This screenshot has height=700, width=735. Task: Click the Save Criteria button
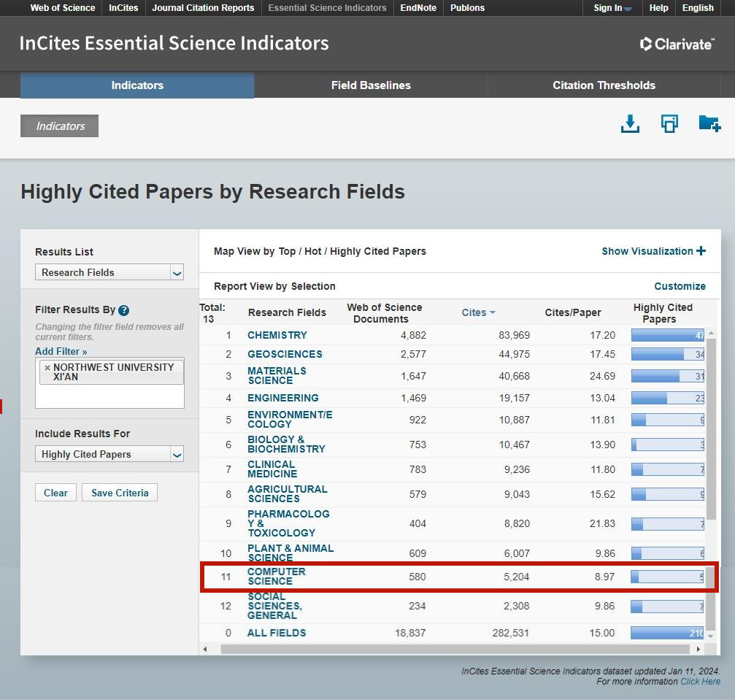tap(120, 493)
